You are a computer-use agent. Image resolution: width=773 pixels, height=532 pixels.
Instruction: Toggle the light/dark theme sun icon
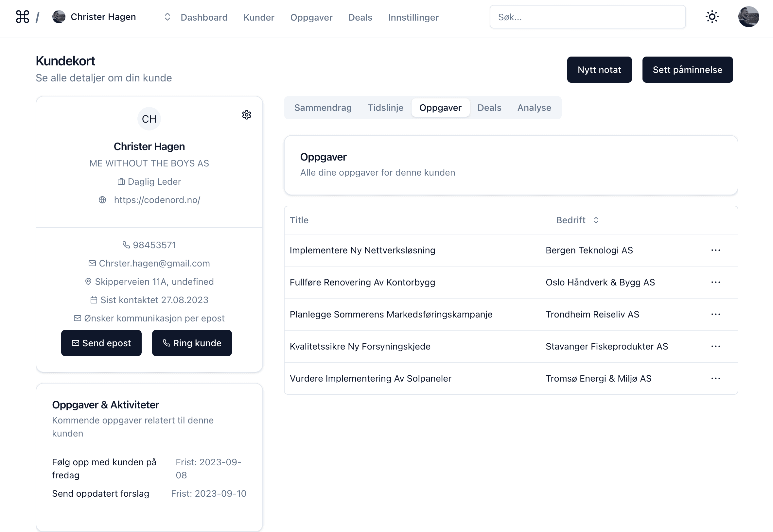712,17
